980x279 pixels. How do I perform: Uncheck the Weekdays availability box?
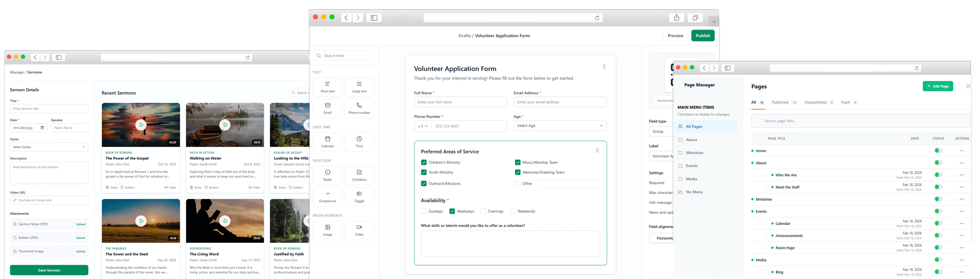point(452,211)
